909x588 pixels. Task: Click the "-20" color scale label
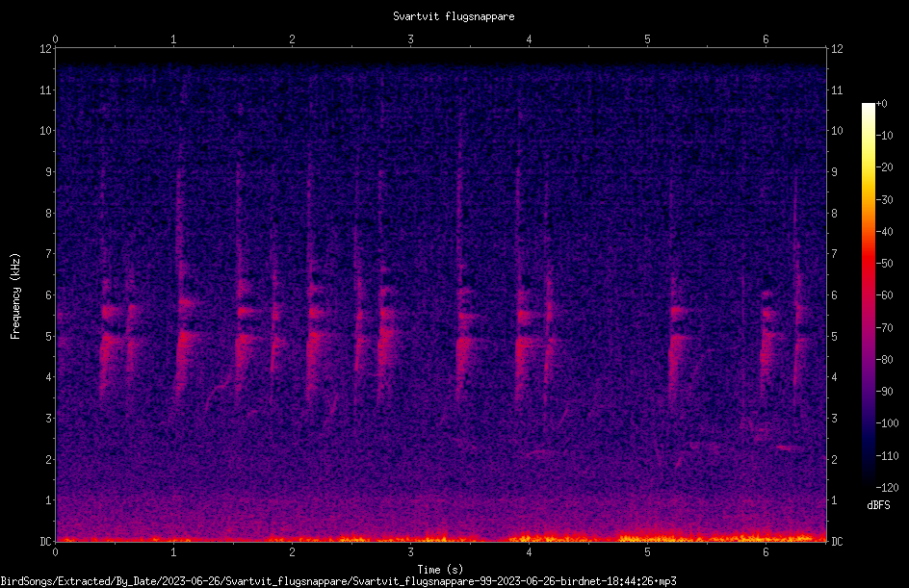884,167
